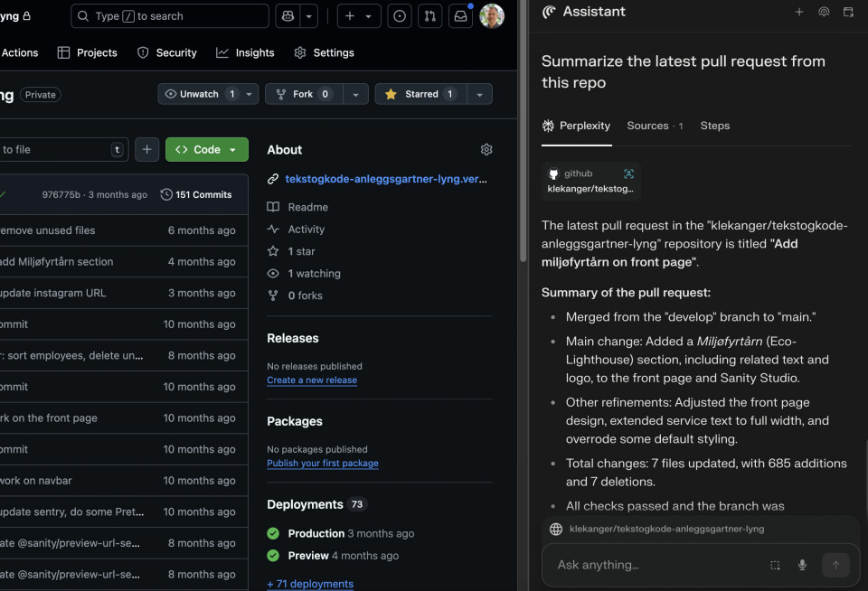Image resolution: width=868 pixels, height=591 pixels.
Task: Click Create a new release
Action: pos(312,380)
